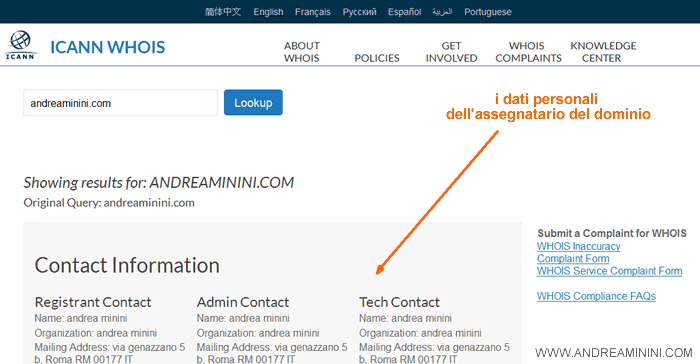
Task: Select Registrant Contact Mailing Address line
Action: (110, 353)
